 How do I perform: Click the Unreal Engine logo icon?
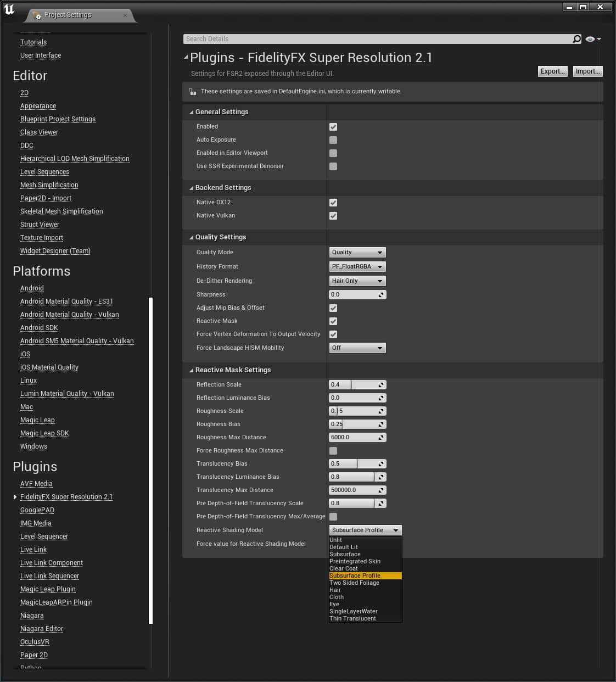point(9,9)
